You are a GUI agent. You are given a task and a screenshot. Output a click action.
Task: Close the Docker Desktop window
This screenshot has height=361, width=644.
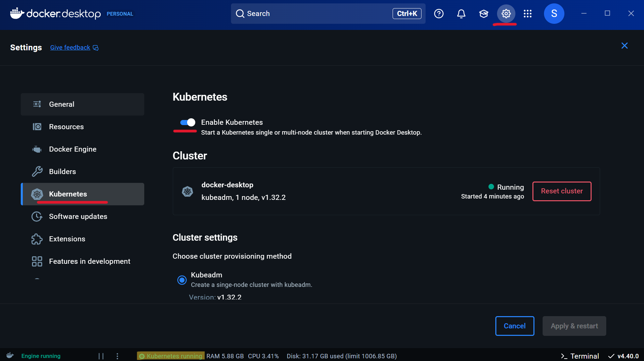[631, 14]
